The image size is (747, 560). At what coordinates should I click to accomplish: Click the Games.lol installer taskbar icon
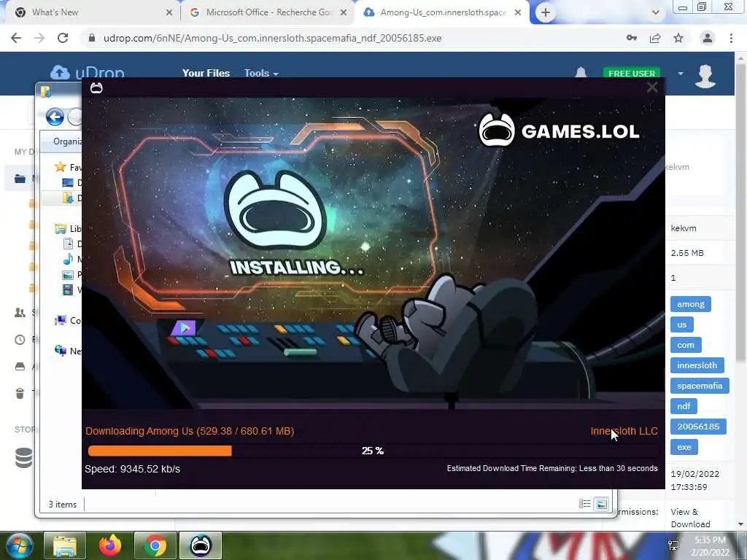(201, 545)
